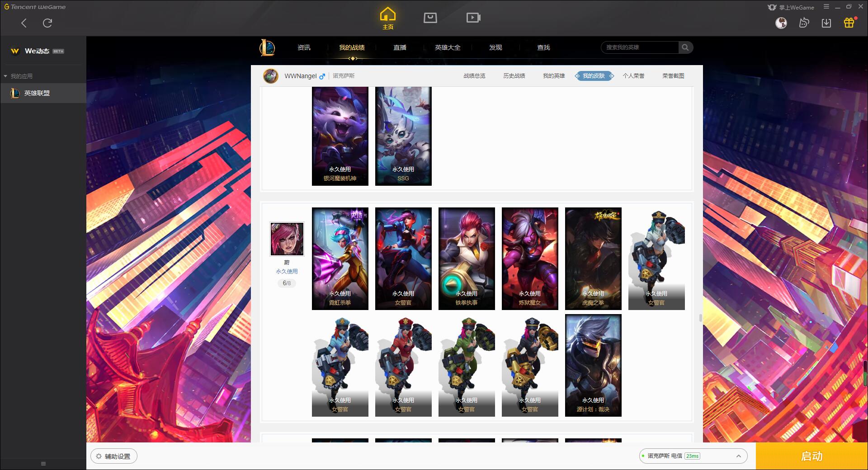Image resolution: width=868 pixels, height=470 pixels.
Task: Open 辅助设置 settings button
Action: point(114,456)
